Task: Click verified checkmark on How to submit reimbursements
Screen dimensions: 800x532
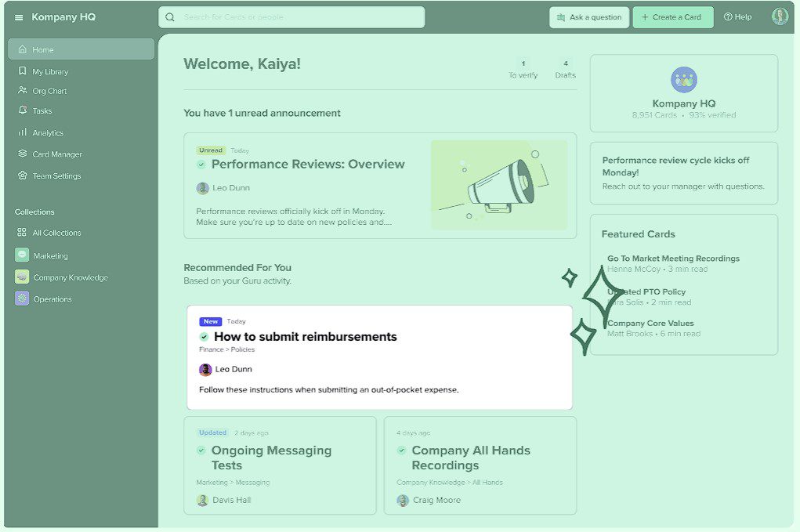Action: [205, 337]
